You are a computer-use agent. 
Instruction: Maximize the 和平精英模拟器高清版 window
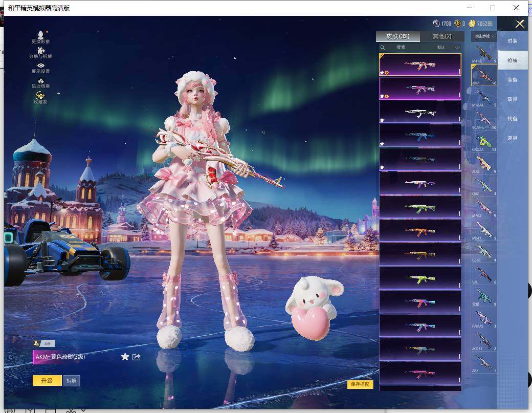pos(493,8)
